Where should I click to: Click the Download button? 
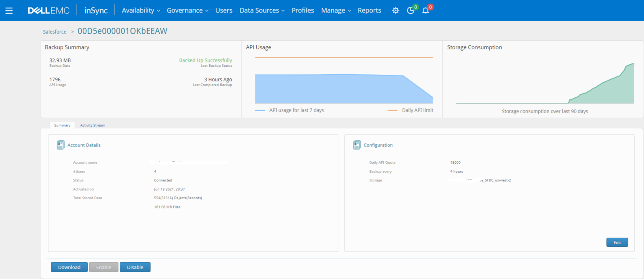tap(69, 267)
